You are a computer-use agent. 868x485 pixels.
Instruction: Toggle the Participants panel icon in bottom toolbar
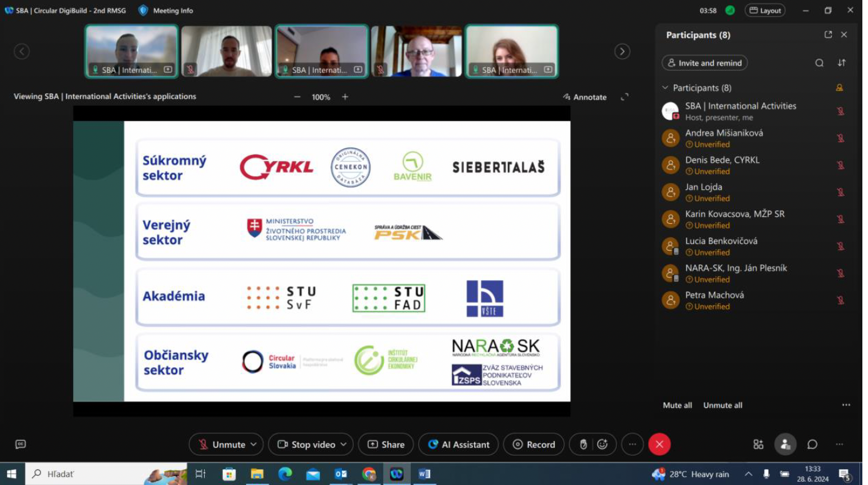(x=785, y=444)
